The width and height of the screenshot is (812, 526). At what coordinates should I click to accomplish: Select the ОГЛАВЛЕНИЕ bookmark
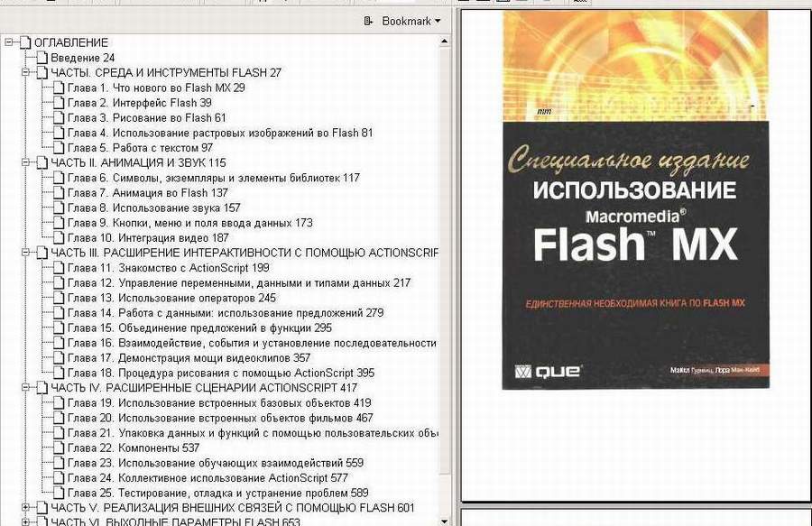(71, 43)
